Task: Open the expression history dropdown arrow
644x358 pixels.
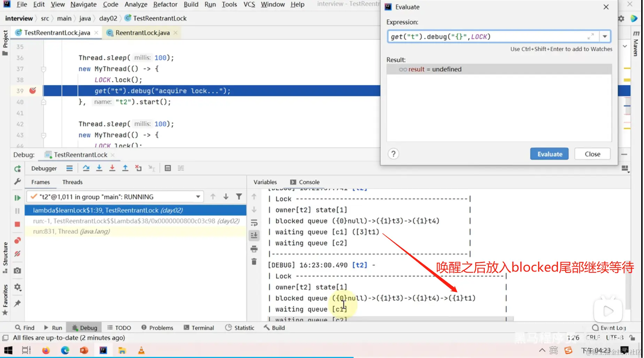Action: pyautogui.click(x=605, y=37)
